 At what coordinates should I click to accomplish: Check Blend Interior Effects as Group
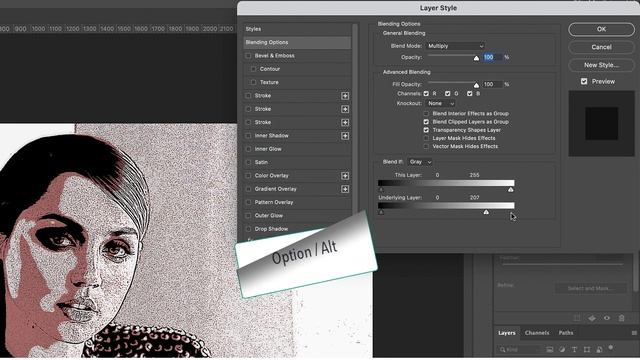click(x=426, y=113)
